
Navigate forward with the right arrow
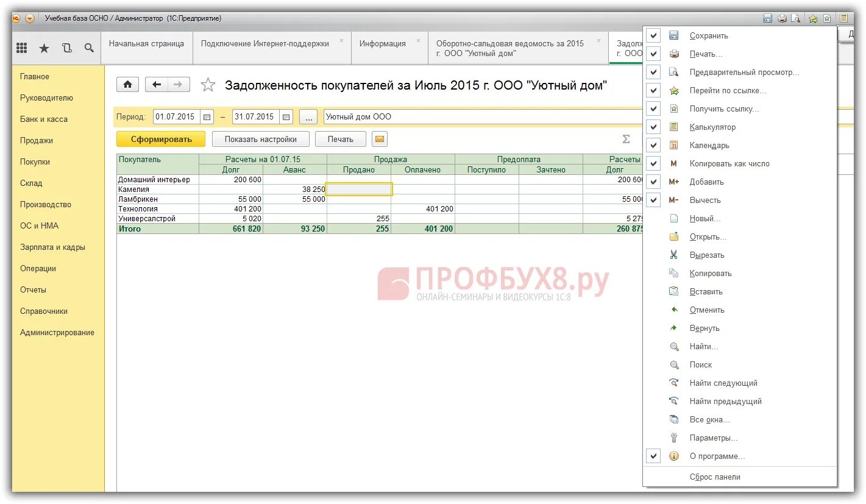[179, 85]
